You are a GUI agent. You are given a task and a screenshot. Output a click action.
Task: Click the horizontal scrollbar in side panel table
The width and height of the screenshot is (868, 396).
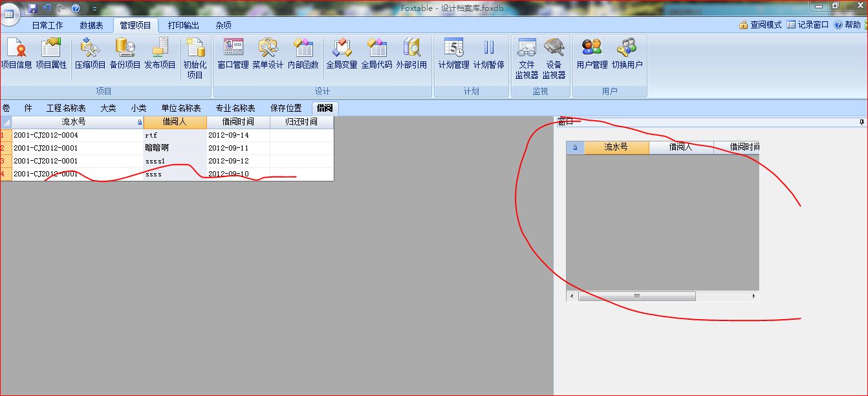636,296
